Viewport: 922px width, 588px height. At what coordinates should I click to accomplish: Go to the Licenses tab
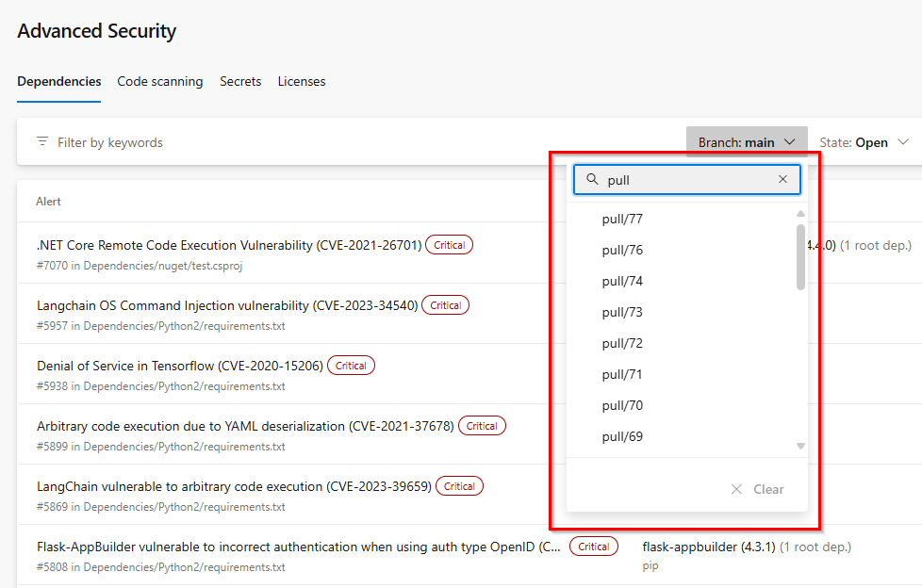(302, 81)
